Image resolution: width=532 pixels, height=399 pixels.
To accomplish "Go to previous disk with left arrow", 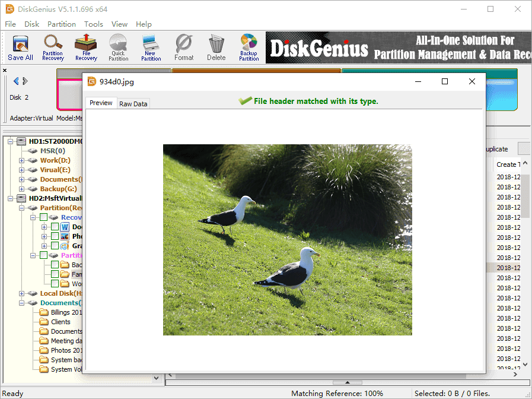I will (x=16, y=81).
